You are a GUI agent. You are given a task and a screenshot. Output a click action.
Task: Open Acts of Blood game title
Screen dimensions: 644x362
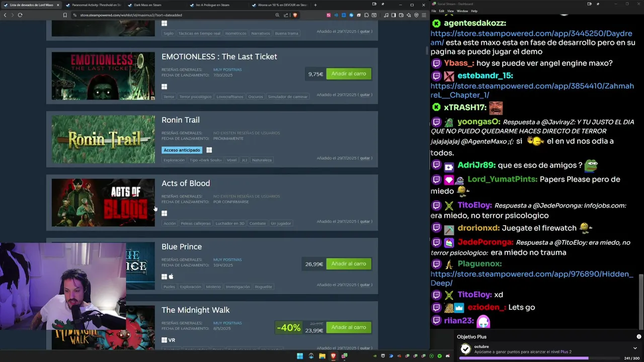tap(186, 183)
